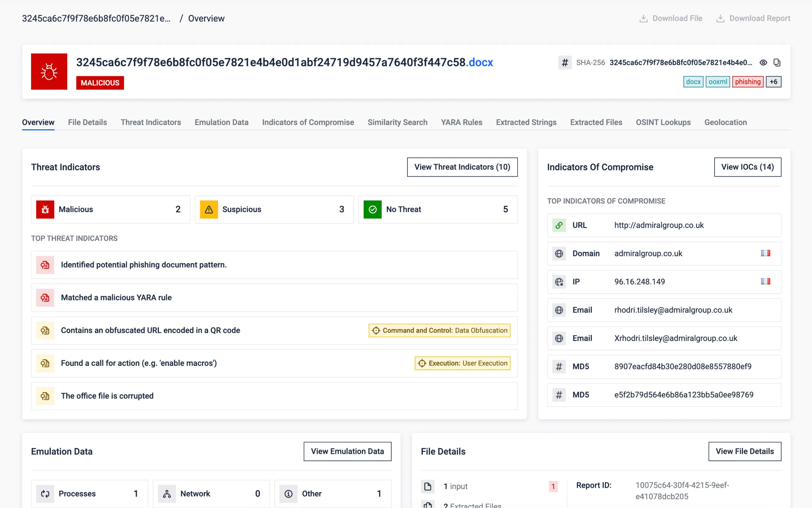Copy the SHA-256 hash with copy icon
The height and width of the screenshot is (508, 812).
point(777,62)
